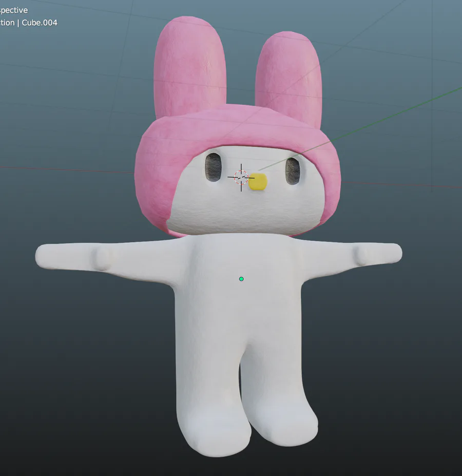Image resolution: width=462 pixels, height=476 pixels.
Task: Click the pink ear on the right side
Action: [288, 79]
